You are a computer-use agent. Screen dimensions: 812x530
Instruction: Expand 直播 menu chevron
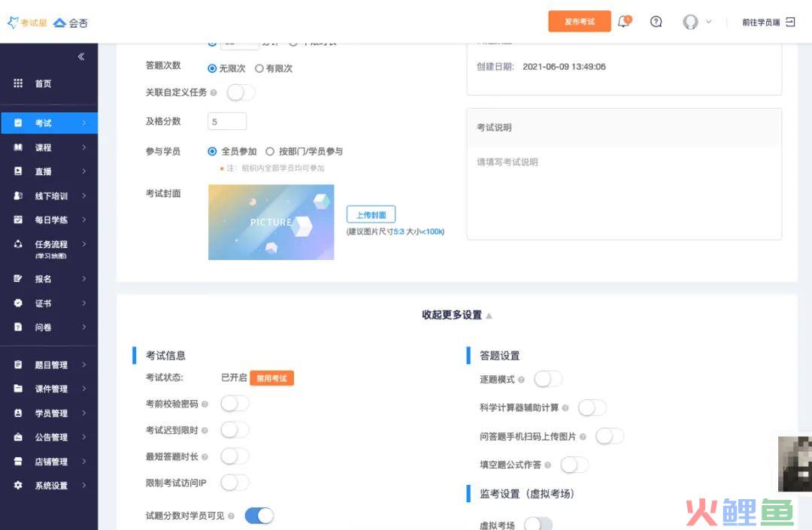pos(84,171)
